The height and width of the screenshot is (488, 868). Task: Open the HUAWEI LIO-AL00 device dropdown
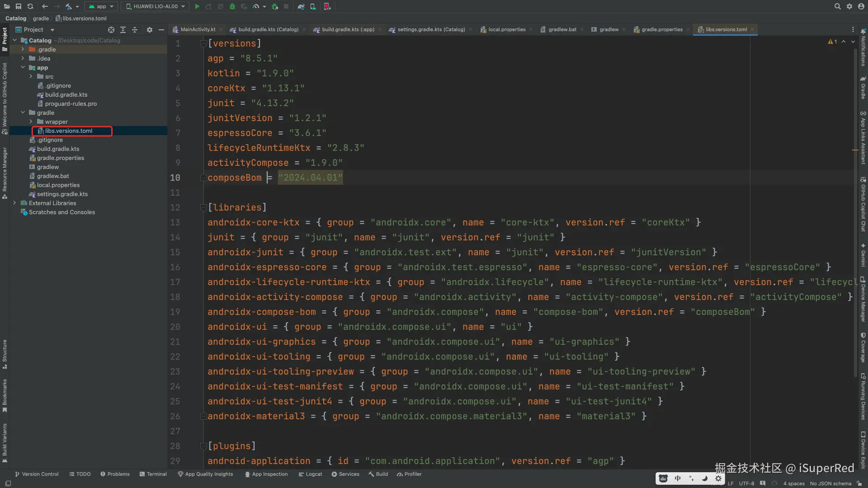tap(156, 6)
